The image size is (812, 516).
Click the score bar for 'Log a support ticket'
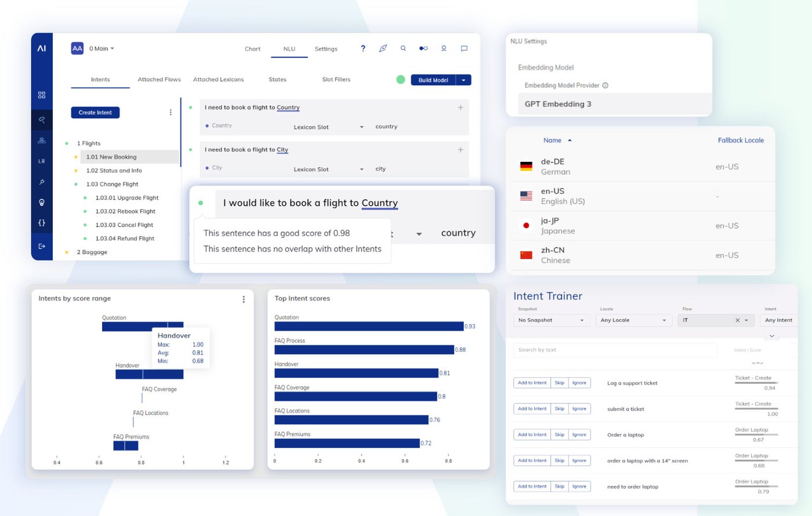[756, 383]
